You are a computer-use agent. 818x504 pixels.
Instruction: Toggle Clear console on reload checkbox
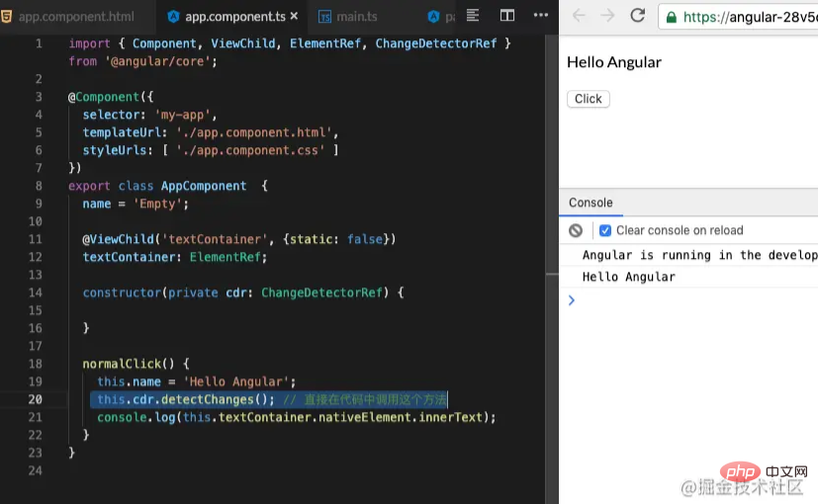click(x=605, y=230)
